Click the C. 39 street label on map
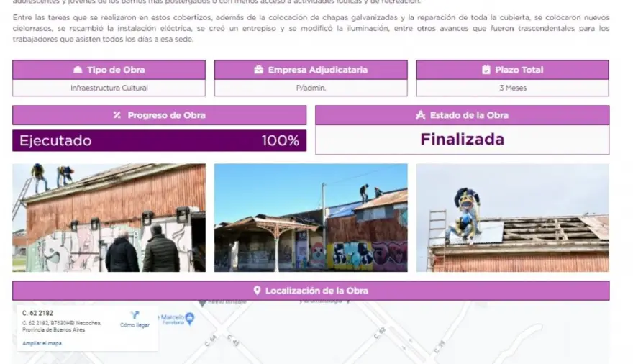The width and height of the screenshot is (633, 364). (440, 347)
